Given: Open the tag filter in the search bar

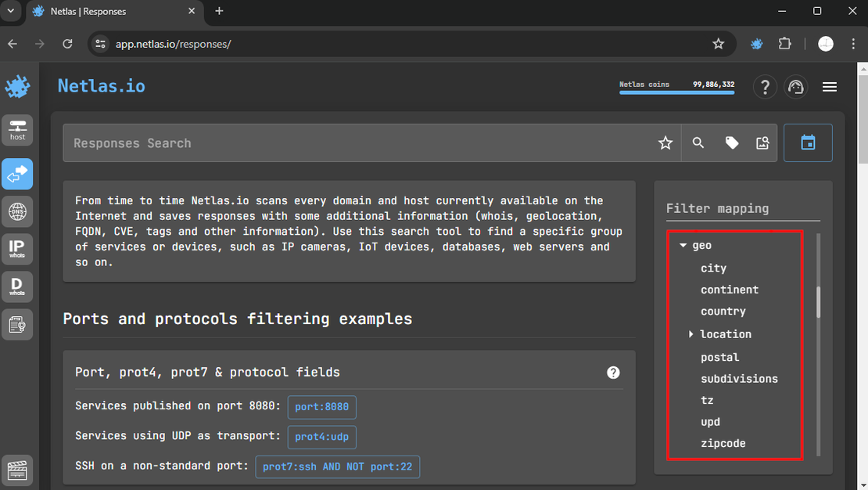Looking at the screenshot, I should pos(731,142).
